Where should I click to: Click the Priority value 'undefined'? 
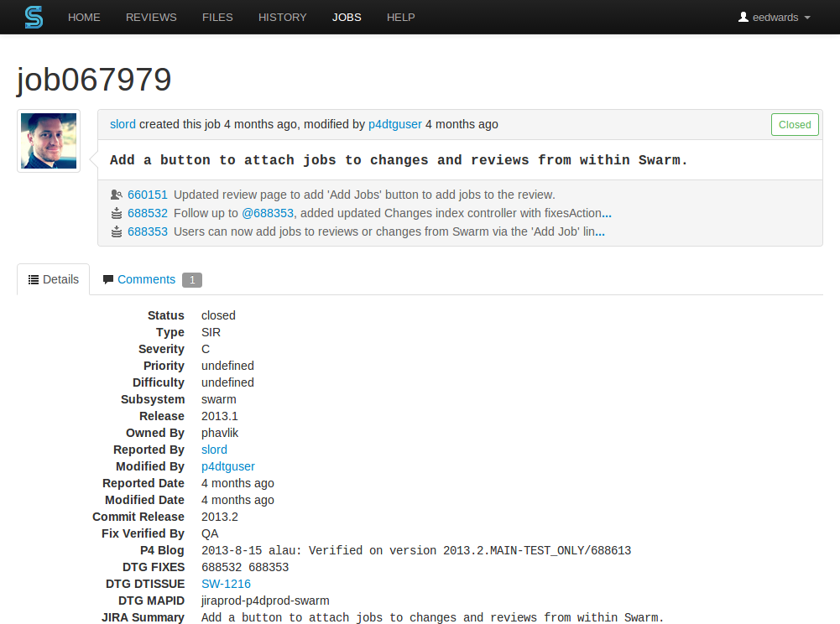[x=227, y=366]
